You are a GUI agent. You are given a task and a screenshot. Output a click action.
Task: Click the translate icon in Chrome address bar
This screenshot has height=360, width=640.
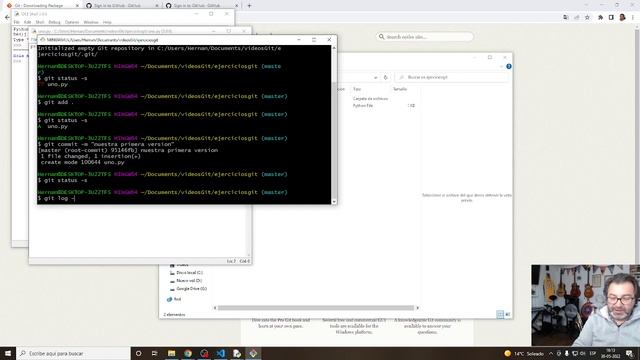point(566,18)
